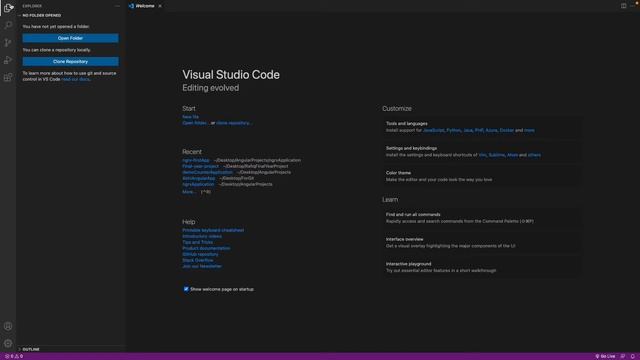The width and height of the screenshot is (640, 360).
Task: Collapse the No Folder Opened section
Action: pyautogui.click(x=41, y=16)
